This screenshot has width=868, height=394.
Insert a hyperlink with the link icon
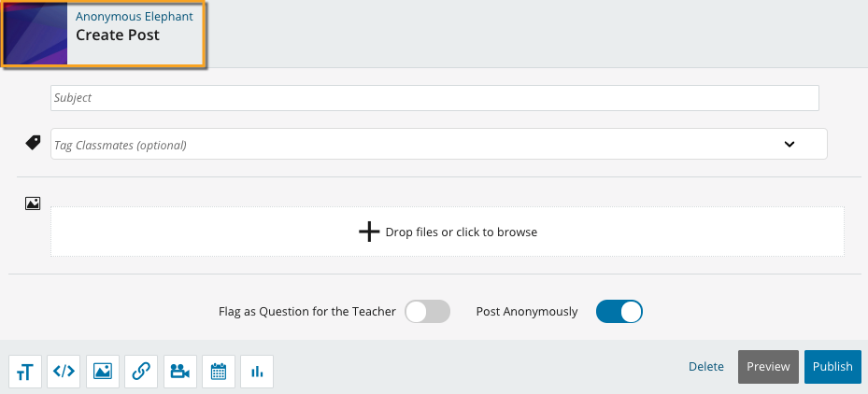pyautogui.click(x=141, y=371)
